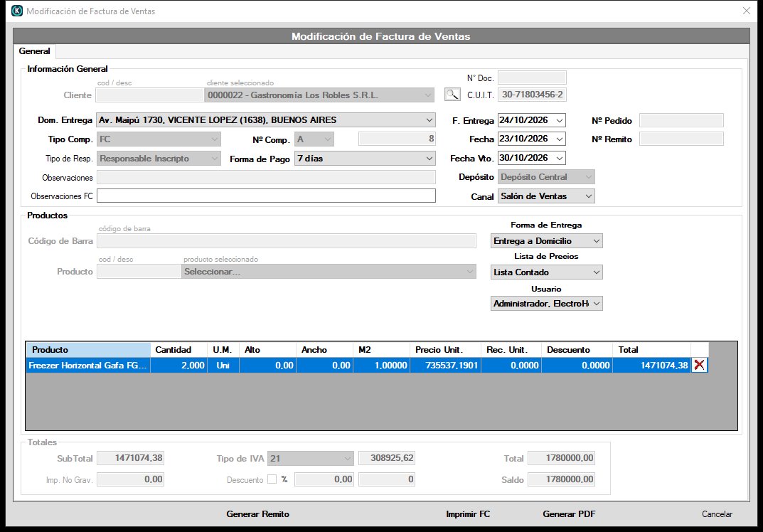Click the Nº Comp. number field showing 8
The height and width of the screenshot is (532, 763).
point(397,139)
